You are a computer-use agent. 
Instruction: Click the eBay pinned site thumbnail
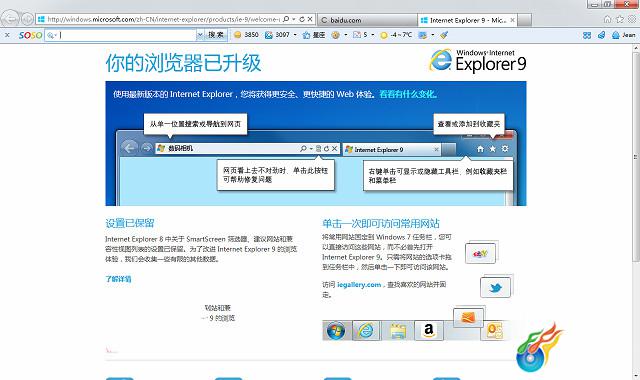coord(480,253)
